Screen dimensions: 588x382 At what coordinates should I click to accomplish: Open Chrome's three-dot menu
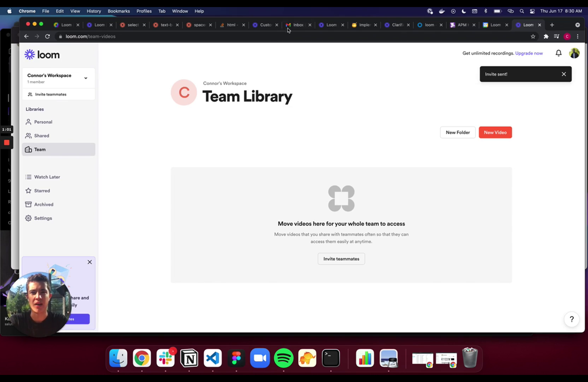click(x=577, y=36)
